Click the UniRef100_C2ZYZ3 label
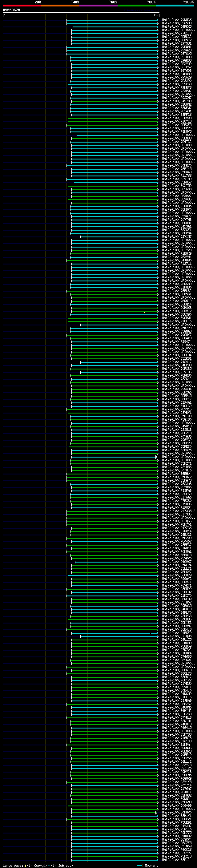197x868 pixels. coord(177,765)
